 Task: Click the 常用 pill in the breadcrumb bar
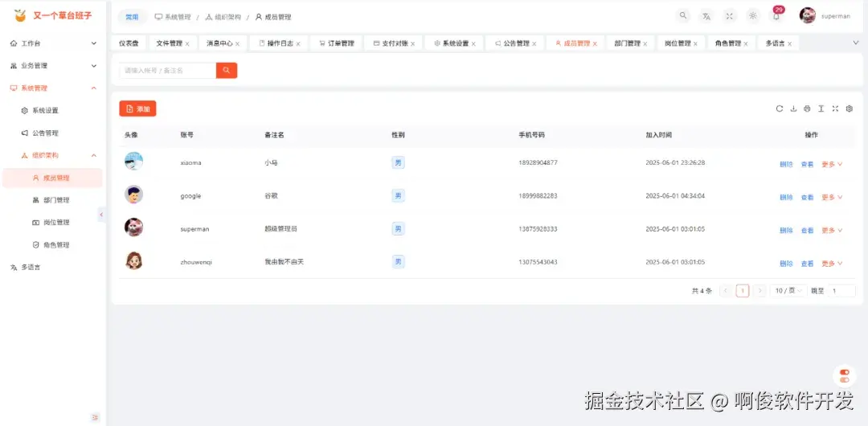point(132,17)
